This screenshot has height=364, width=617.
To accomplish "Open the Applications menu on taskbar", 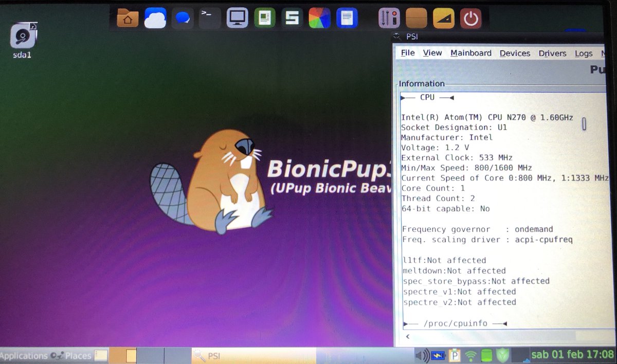I will 24,356.
